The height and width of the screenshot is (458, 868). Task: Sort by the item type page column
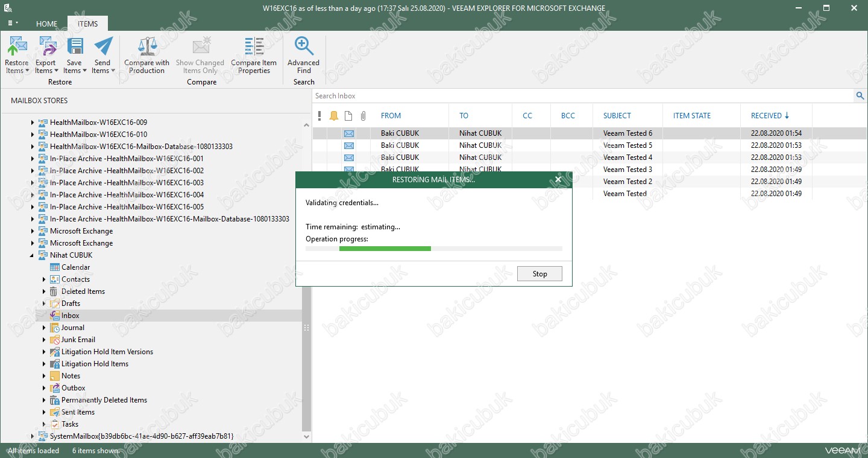(348, 116)
